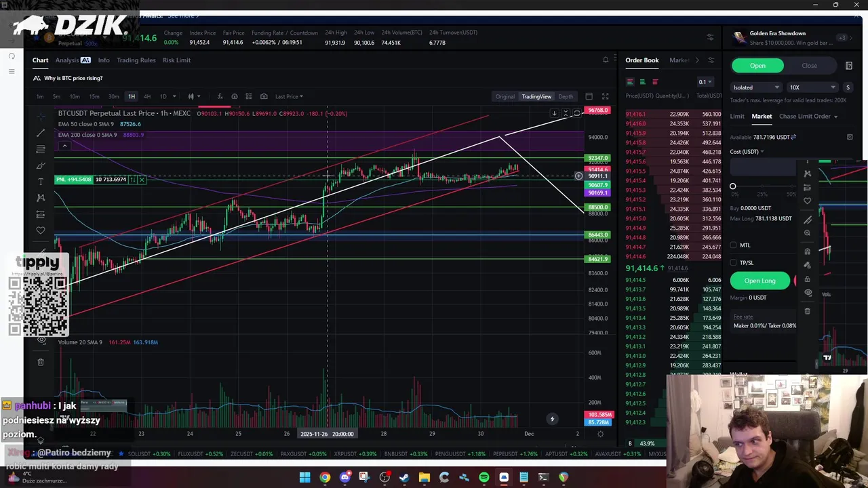Toggle the S mode button beside leverage
868x488 pixels.
pos(847,87)
